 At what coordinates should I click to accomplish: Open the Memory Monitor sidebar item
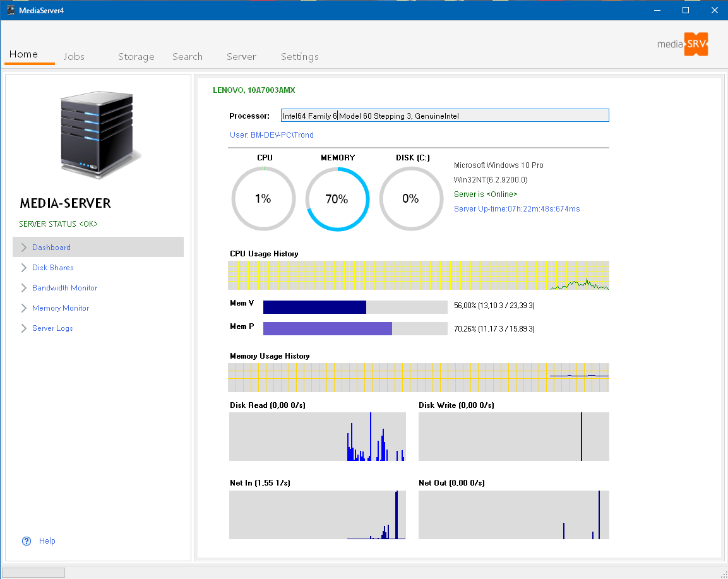61,308
